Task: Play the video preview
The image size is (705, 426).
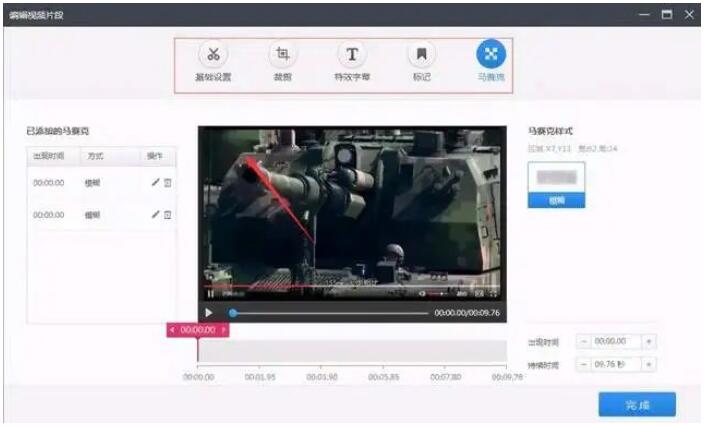Action: click(209, 313)
